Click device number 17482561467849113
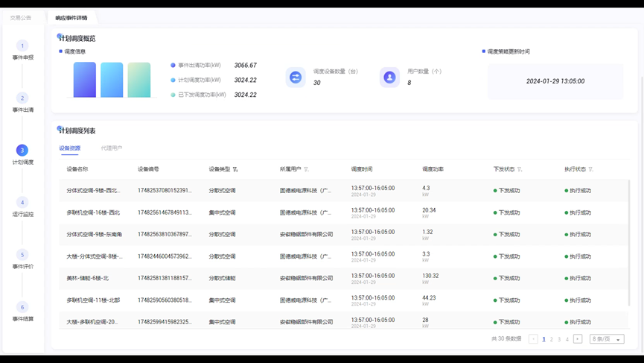This screenshot has width=644, height=363. (165, 212)
